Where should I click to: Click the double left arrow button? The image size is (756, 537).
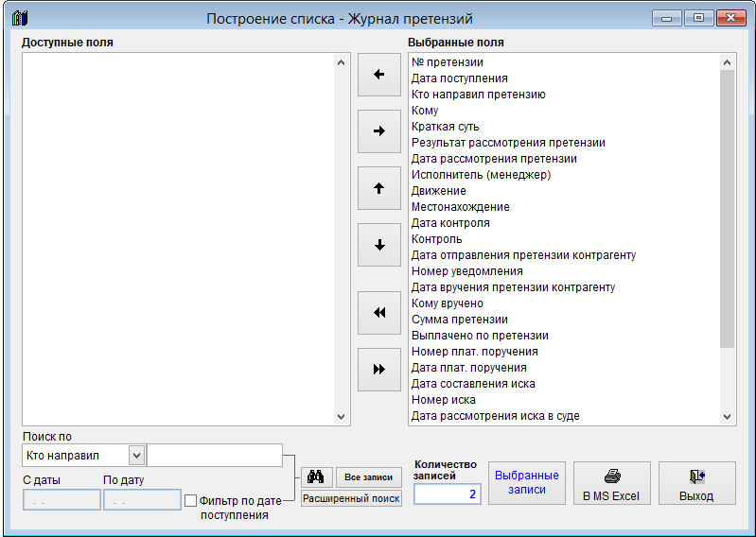tap(379, 313)
